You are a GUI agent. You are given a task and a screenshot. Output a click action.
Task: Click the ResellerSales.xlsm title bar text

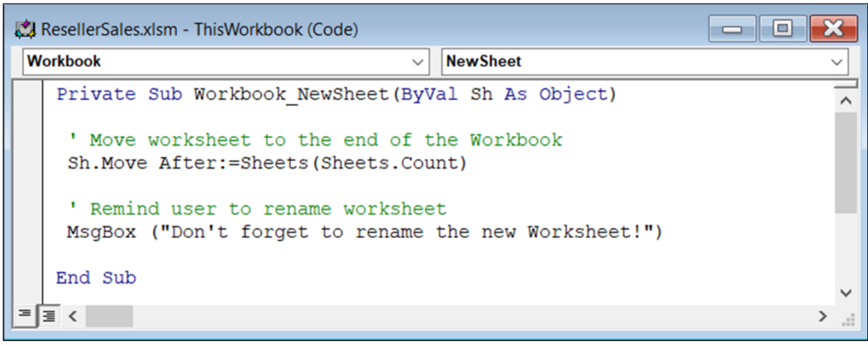(x=200, y=29)
